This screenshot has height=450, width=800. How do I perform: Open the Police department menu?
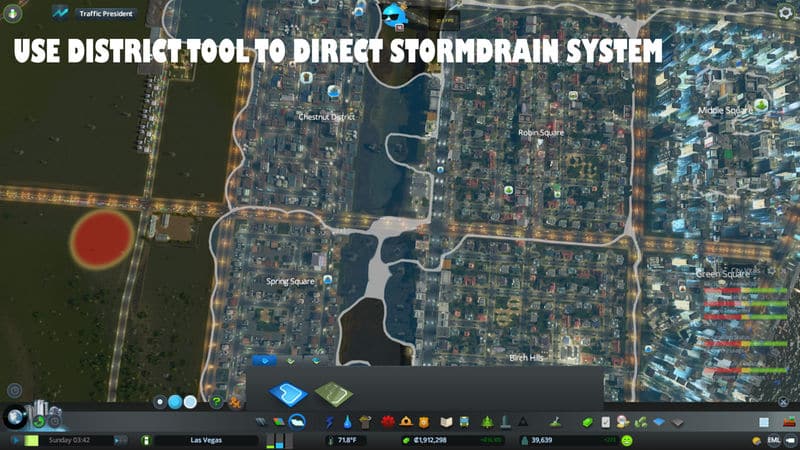tap(424, 422)
